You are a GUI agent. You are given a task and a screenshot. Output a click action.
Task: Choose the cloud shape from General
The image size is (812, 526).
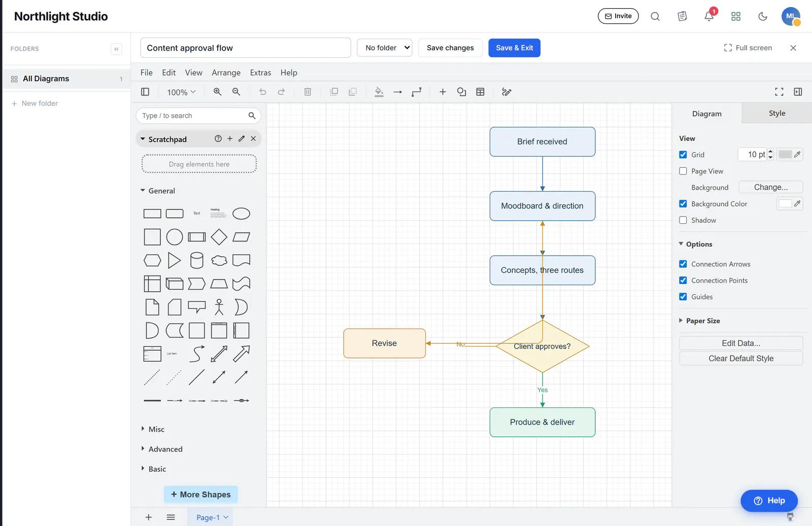[219, 260]
